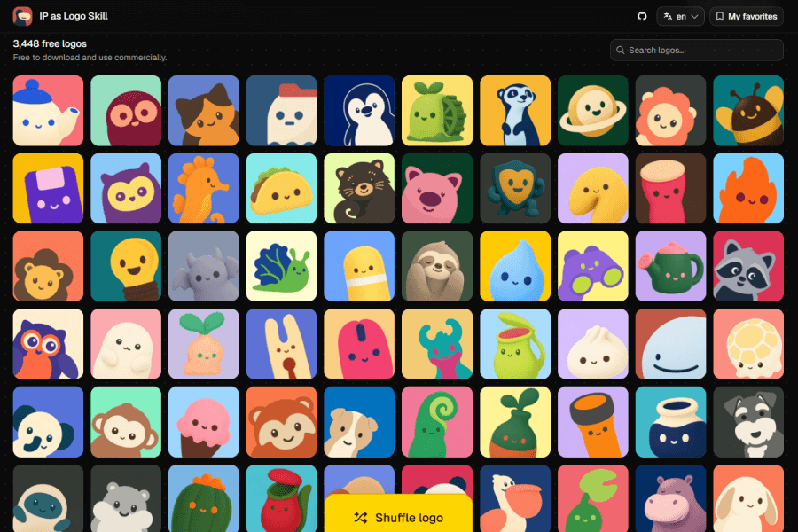Screen dimensions: 798x532
Task: Select the purple floppy disk logo
Action: (x=48, y=188)
